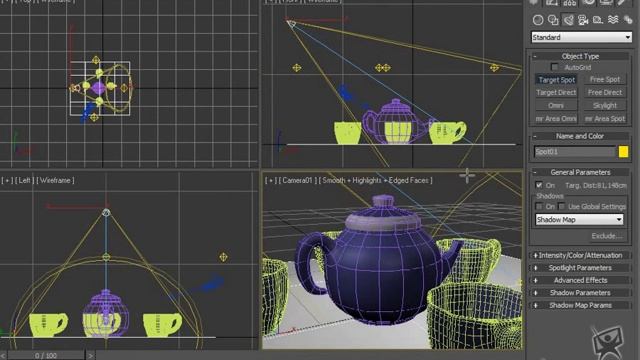This screenshot has height=360, width=640.
Task: Click spotlight source icon in Left viewport
Action: (x=106, y=212)
